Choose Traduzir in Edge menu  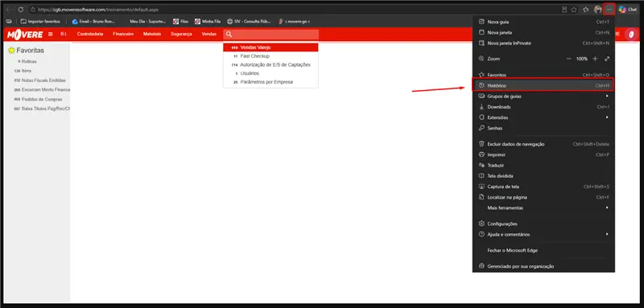(543, 166)
